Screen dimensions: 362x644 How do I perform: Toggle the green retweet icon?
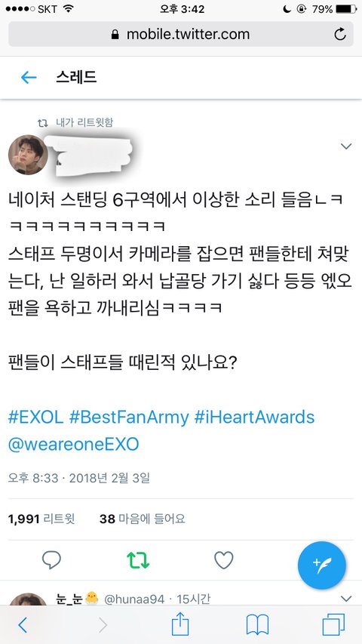(138, 559)
